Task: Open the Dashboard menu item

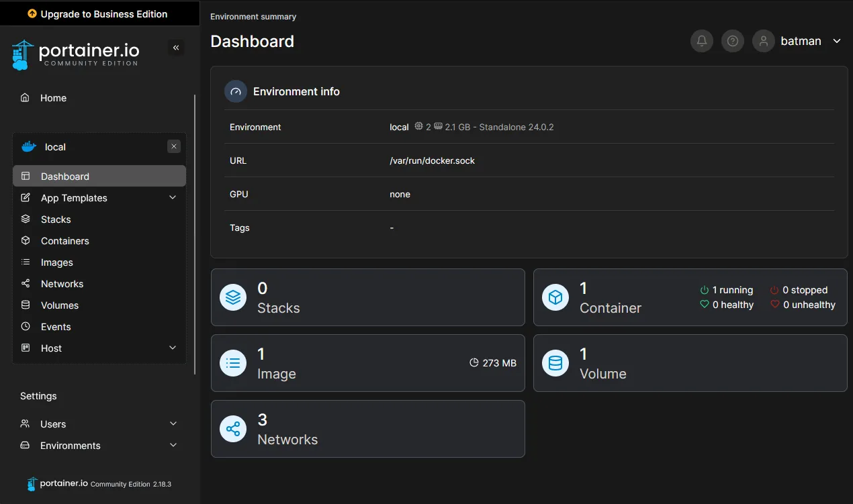Action: [x=65, y=176]
